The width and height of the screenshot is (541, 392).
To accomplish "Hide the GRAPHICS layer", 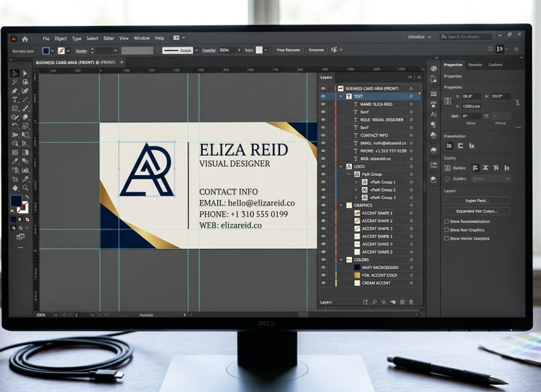I will 322,204.
